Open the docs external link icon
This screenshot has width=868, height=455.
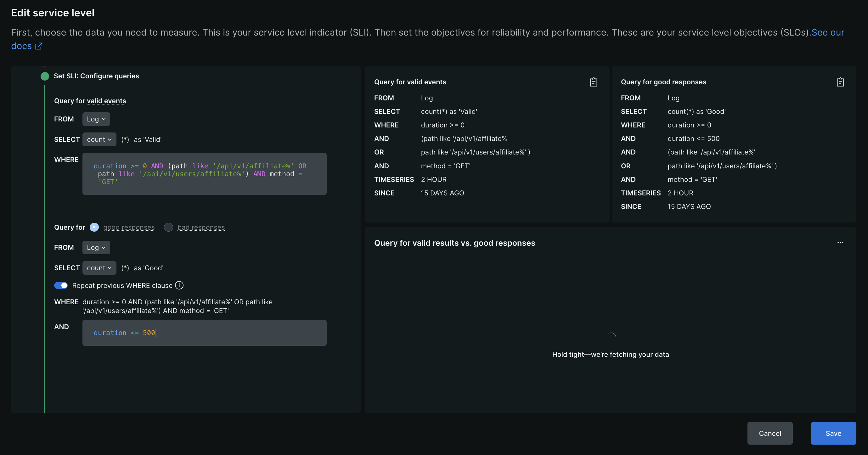[x=38, y=46]
